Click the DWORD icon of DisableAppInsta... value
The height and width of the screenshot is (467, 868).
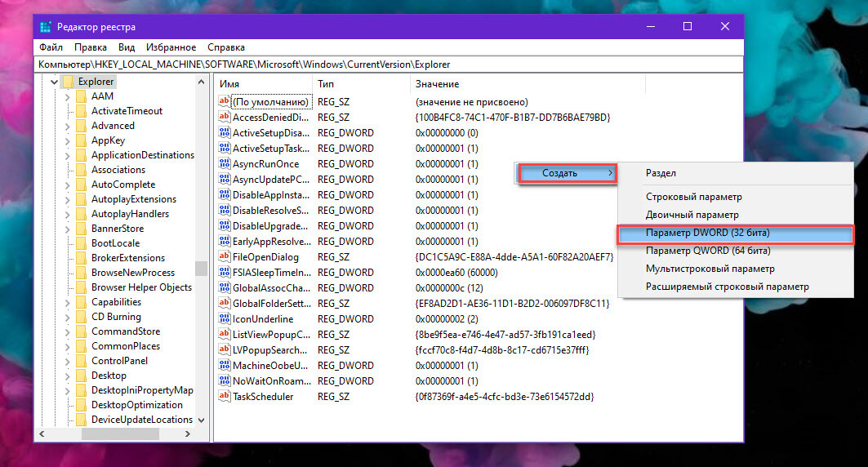click(225, 194)
